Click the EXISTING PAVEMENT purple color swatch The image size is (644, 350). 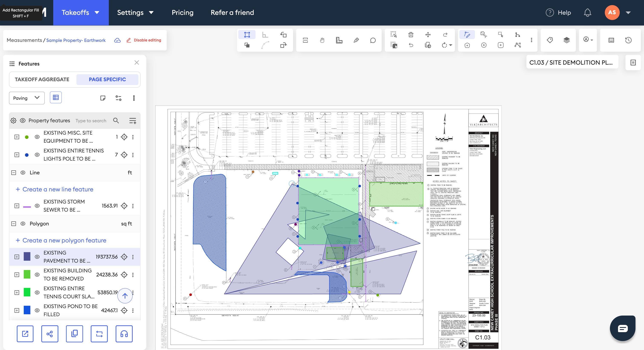(x=27, y=257)
